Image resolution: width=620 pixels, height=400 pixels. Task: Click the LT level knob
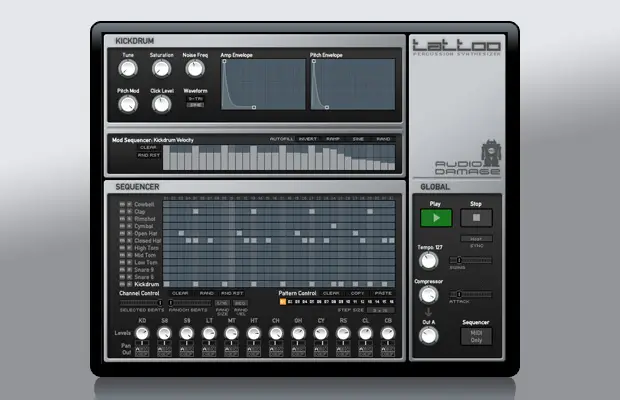point(209,333)
